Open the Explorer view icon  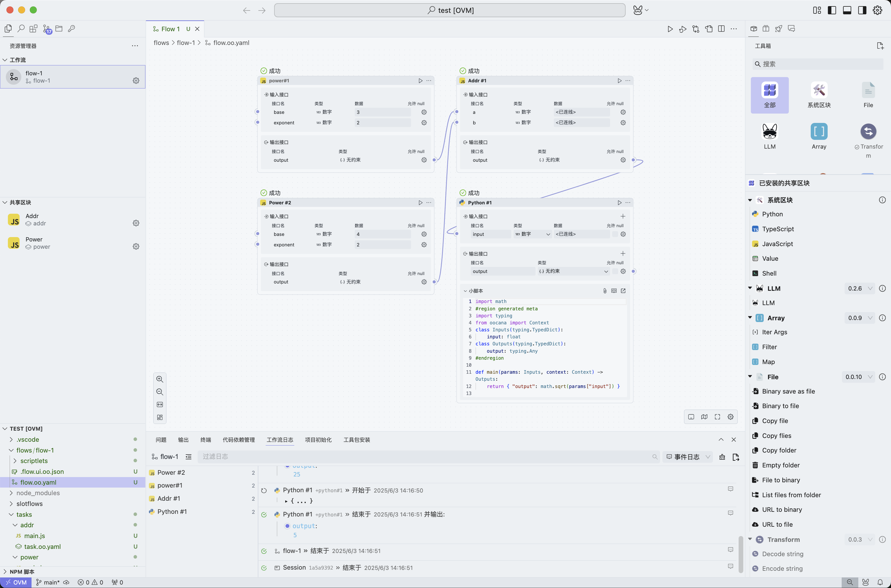click(8, 29)
